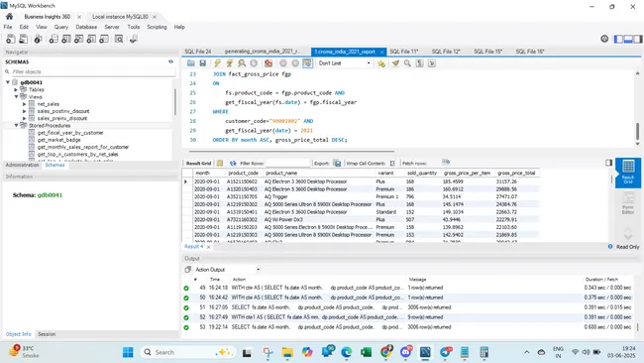Image resolution: width=644 pixels, height=363 pixels.
Task: Toggle word wrap in the SQL editor
Action: coord(432,63)
